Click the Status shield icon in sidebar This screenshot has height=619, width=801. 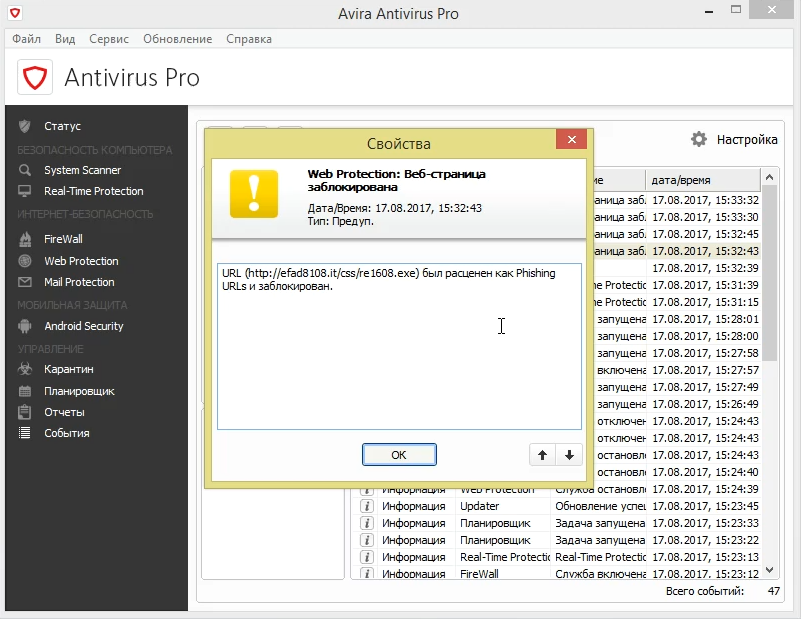(25, 126)
